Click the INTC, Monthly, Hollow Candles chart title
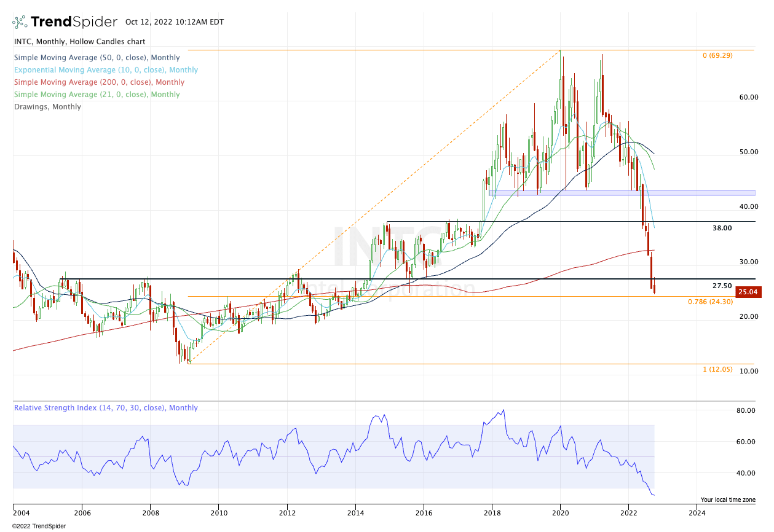Image resolution: width=774 pixels, height=532 pixels. 79,42
